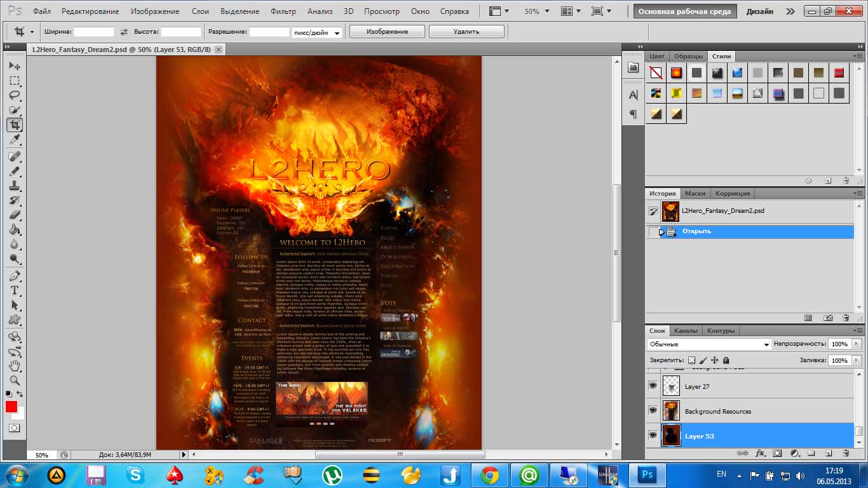
Task: Open resolution units dropdown пикс/дюйм
Action: pos(316,32)
